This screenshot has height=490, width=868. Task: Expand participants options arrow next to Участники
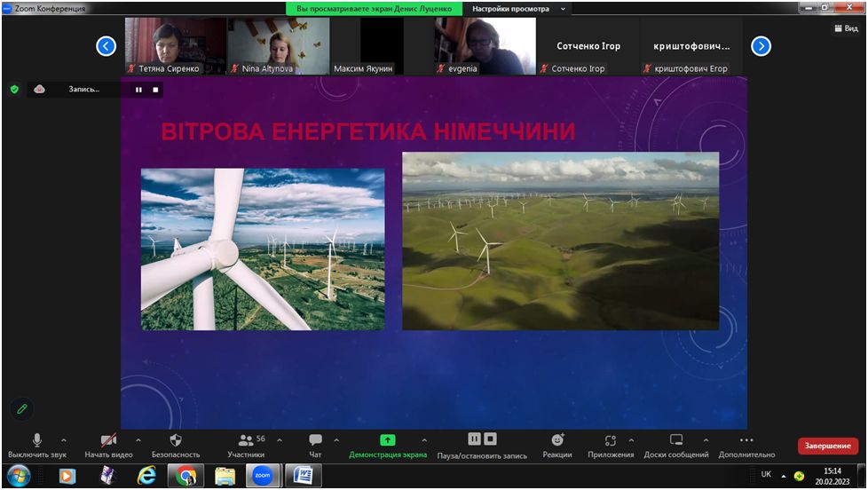(x=280, y=440)
